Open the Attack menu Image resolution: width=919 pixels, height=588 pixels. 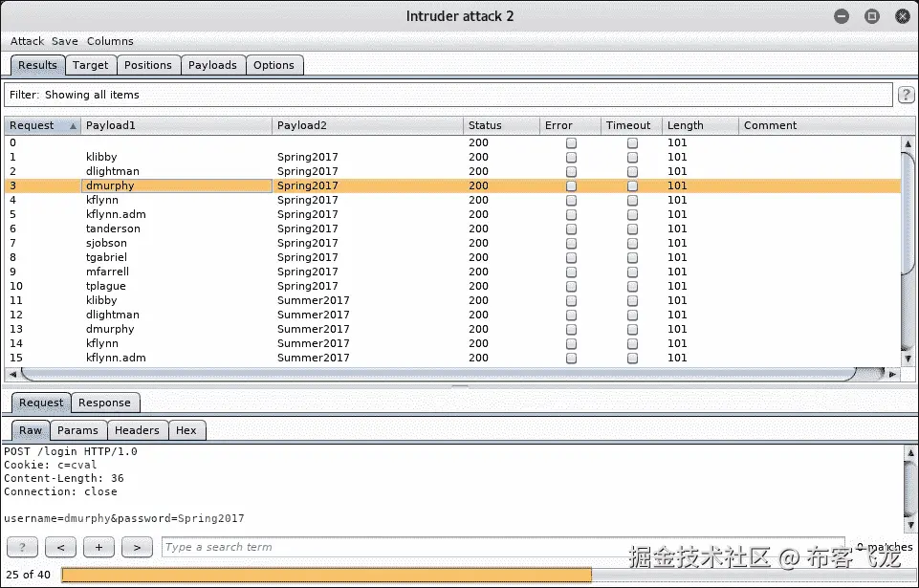[27, 41]
